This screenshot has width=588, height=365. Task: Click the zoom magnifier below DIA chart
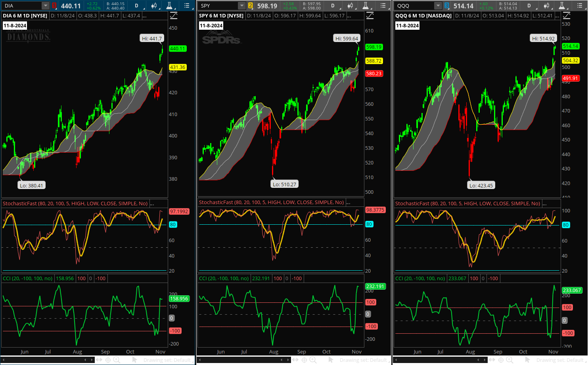117,360
